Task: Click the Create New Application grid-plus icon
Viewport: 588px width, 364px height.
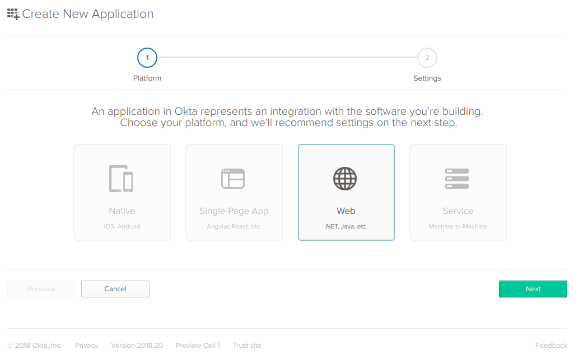Action: [x=13, y=14]
